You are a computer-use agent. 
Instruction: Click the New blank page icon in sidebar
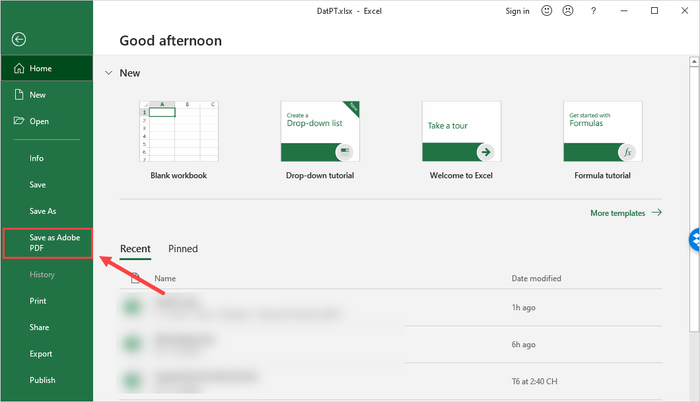point(19,95)
